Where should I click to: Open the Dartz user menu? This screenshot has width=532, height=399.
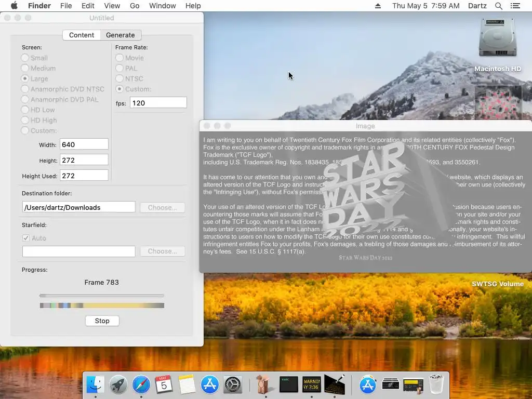pyautogui.click(x=477, y=6)
